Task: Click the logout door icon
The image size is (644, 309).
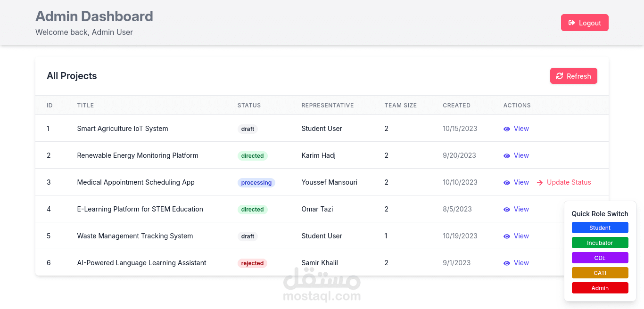Action: tap(571, 23)
